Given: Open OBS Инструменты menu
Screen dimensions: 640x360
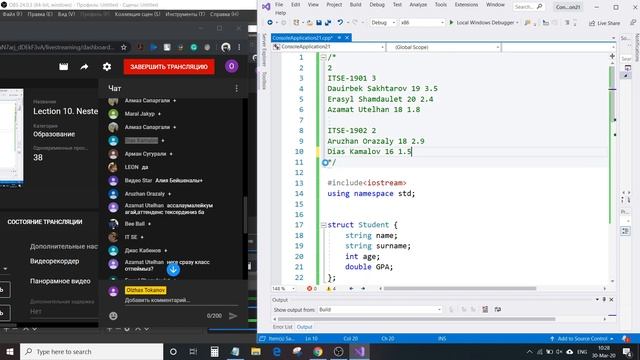Looking at the screenshot, I should point(185,14).
